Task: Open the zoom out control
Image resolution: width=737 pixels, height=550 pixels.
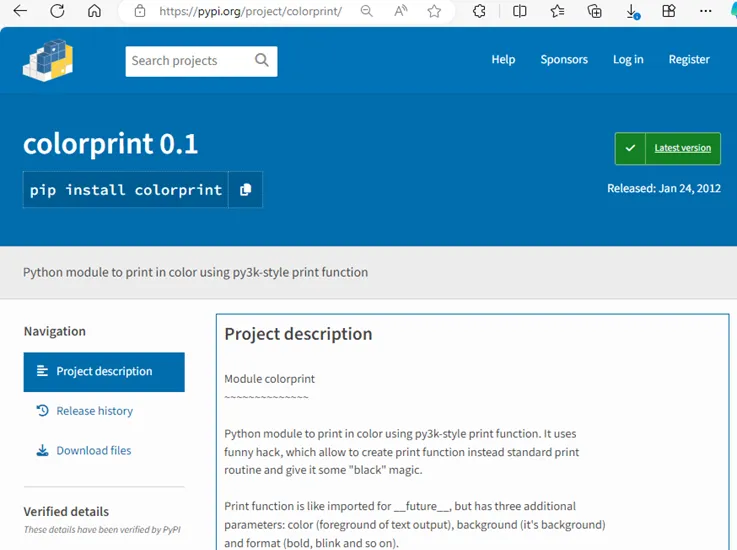Action: point(367,11)
